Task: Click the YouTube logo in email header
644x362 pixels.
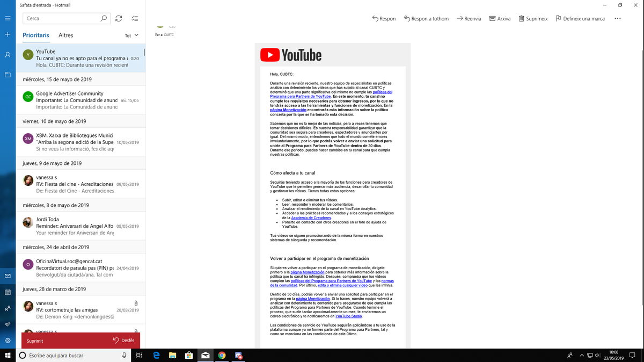Action: (291, 55)
